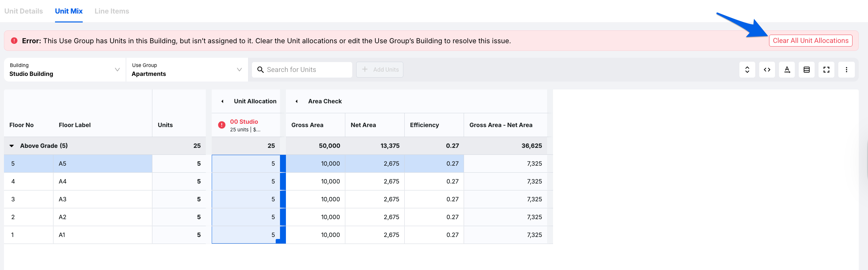Select the unit allocation cell for floor A3
The image size is (868, 270).
pyautogui.click(x=246, y=199)
